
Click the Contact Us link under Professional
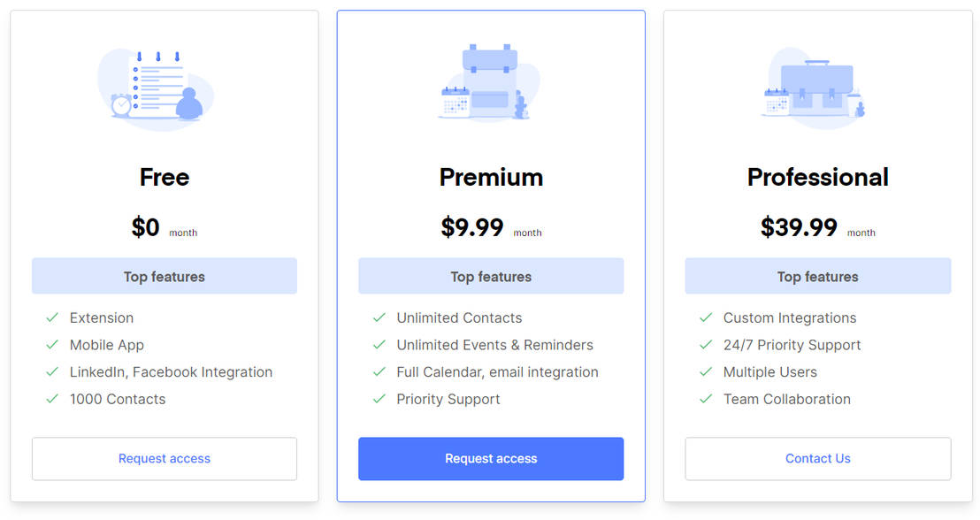[817, 458]
